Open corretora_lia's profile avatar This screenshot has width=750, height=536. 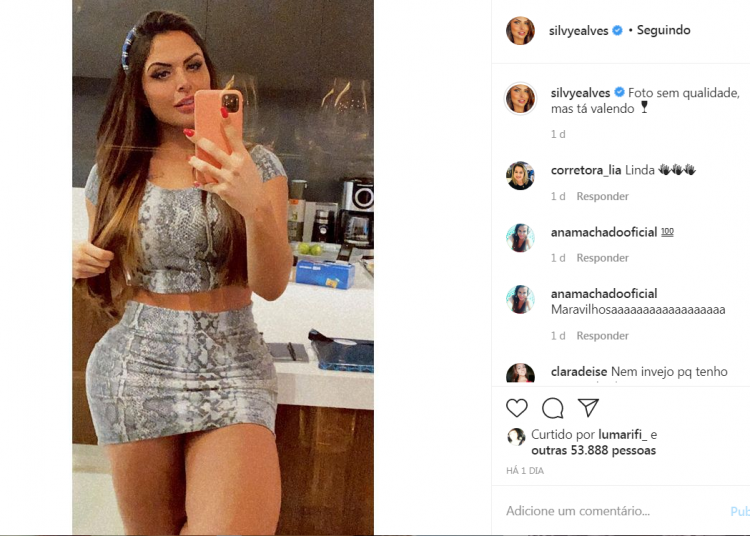[x=520, y=175]
